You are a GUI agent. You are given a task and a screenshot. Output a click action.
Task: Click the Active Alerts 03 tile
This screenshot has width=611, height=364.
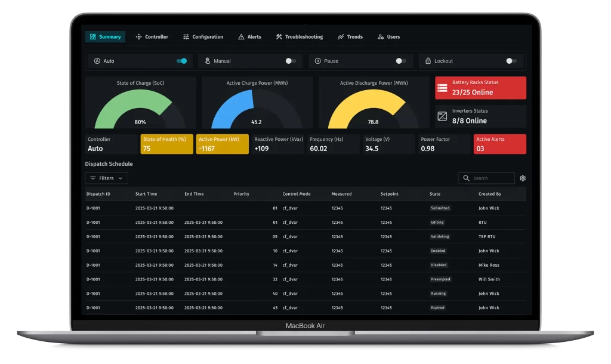(499, 144)
